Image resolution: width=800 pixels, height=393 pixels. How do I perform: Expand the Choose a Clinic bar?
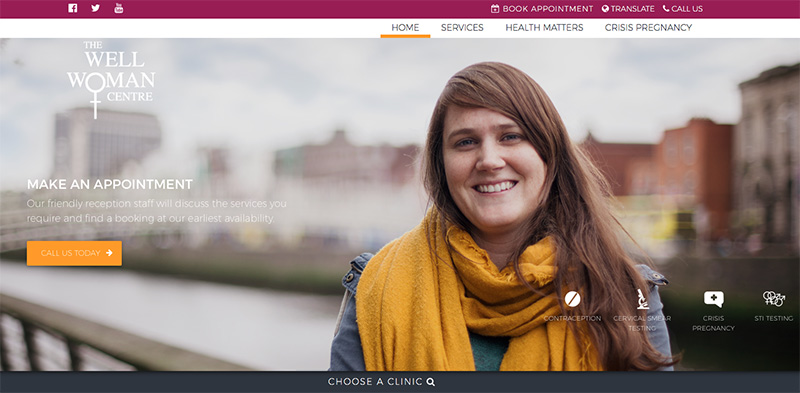click(x=400, y=382)
